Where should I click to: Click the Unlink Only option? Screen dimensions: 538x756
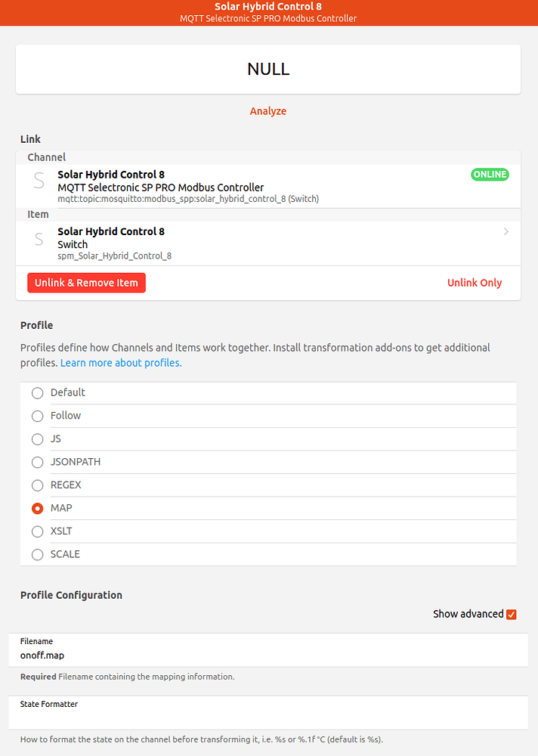(475, 282)
